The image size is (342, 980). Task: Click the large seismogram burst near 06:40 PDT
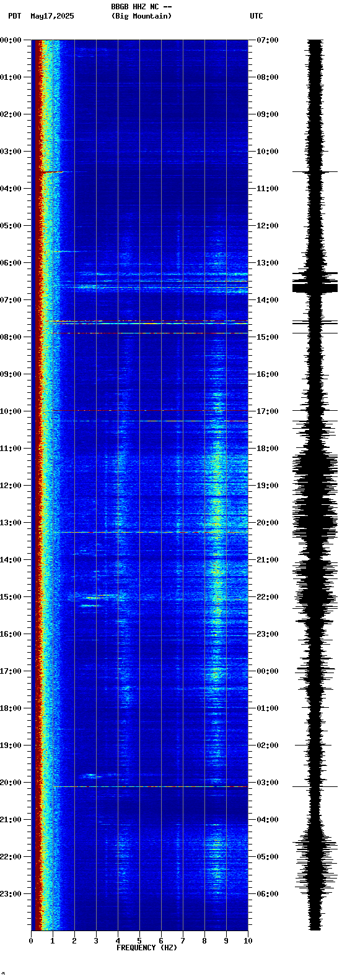(315, 288)
